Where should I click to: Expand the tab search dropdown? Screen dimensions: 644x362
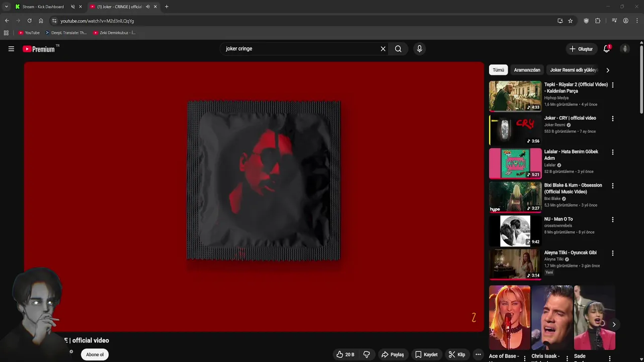(6, 7)
